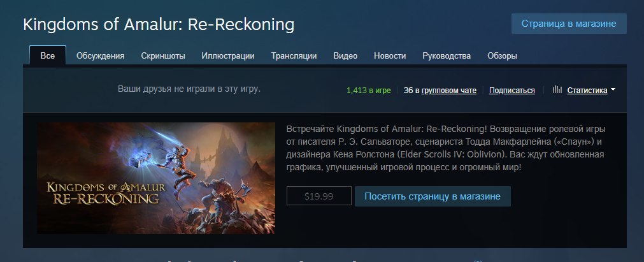Open the Новости tab
The height and width of the screenshot is (262, 644).
pyautogui.click(x=390, y=56)
